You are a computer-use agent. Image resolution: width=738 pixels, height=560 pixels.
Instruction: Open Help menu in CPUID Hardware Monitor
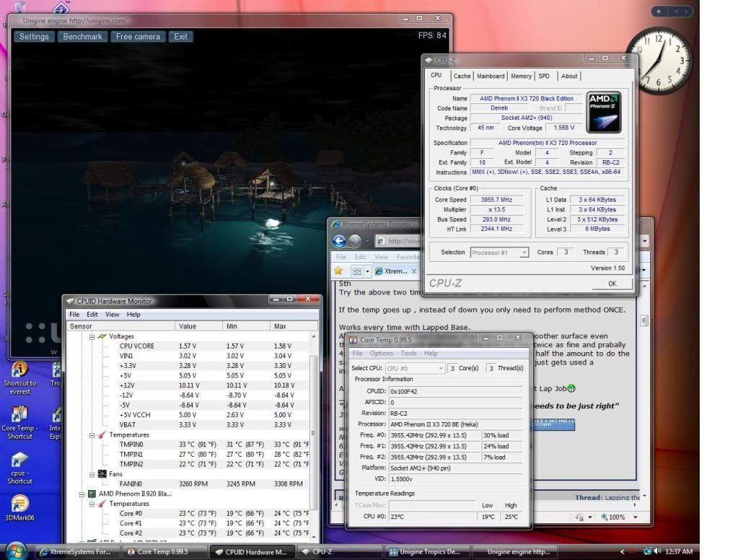pyautogui.click(x=133, y=314)
